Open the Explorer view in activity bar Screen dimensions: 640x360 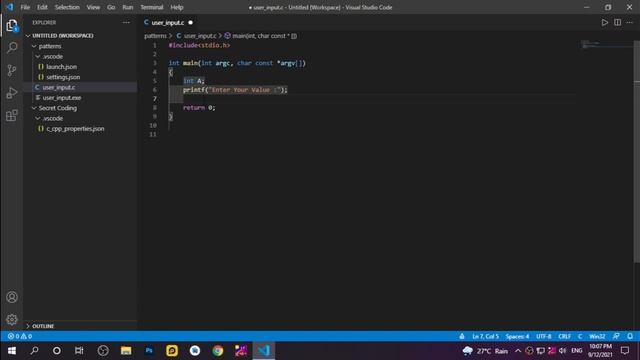(12, 25)
